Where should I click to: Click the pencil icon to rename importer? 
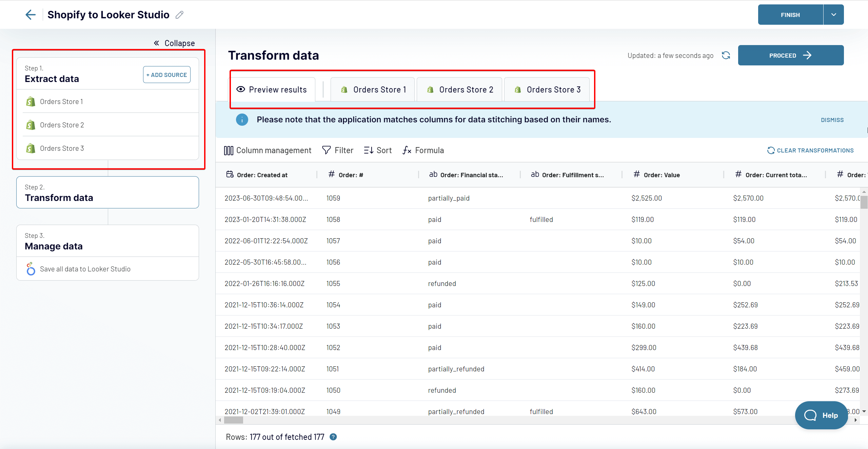[179, 15]
